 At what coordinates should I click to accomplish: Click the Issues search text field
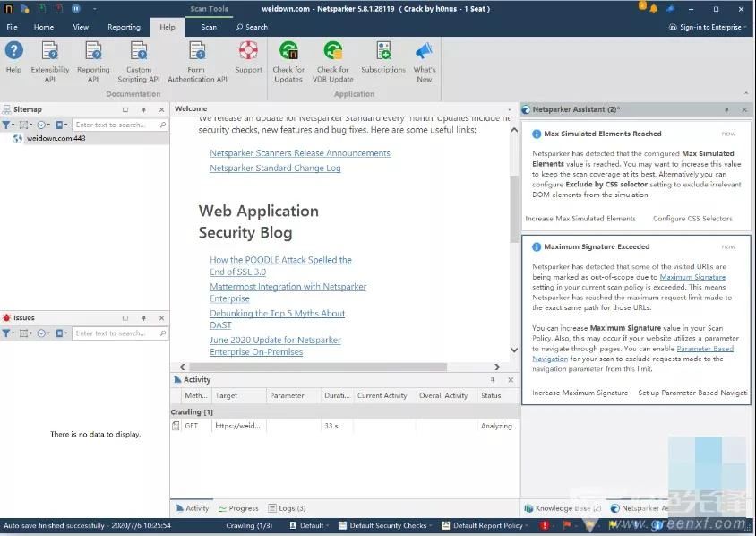(115, 333)
